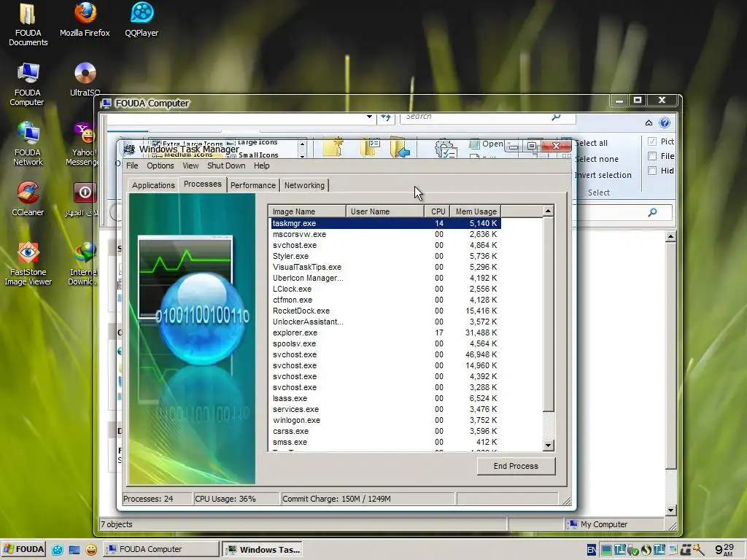Image resolution: width=747 pixels, height=560 pixels.
Task: Click the show desktop quick launch icon
Action: 74,550
